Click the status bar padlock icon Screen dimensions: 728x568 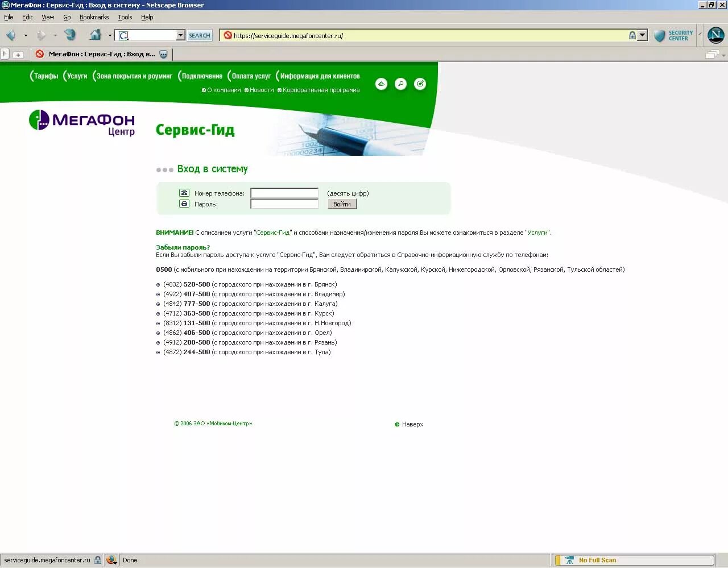coord(98,560)
